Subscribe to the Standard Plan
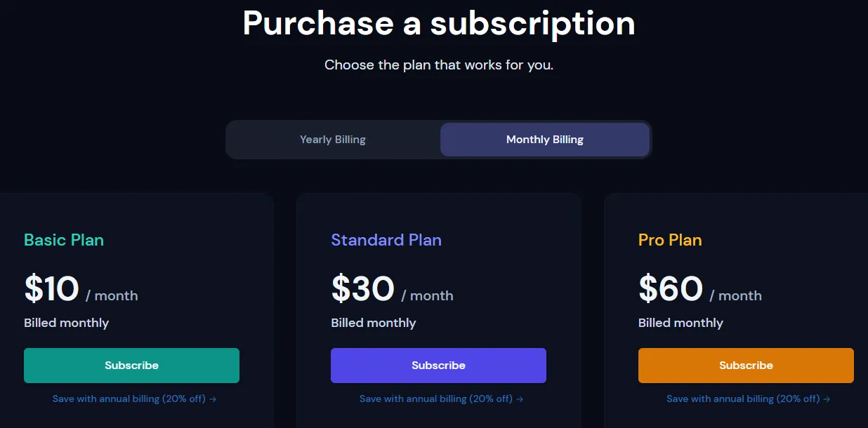This screenshot has width=868, height=428. [x=438, y=366]
